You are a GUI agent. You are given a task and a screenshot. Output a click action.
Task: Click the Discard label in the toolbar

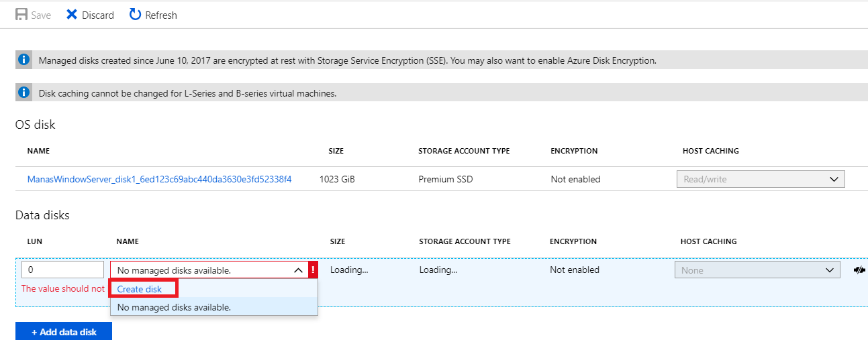click(x=98, y=15)
